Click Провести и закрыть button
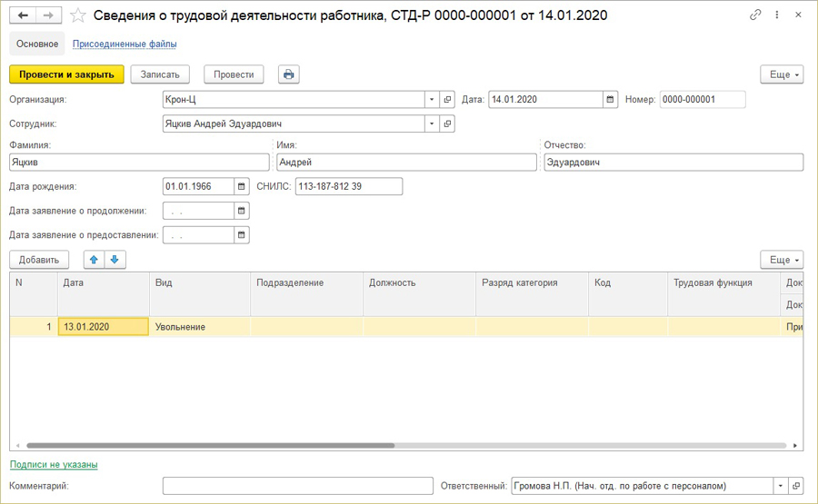This screenshot has height=504, width=818. point(66,74)
